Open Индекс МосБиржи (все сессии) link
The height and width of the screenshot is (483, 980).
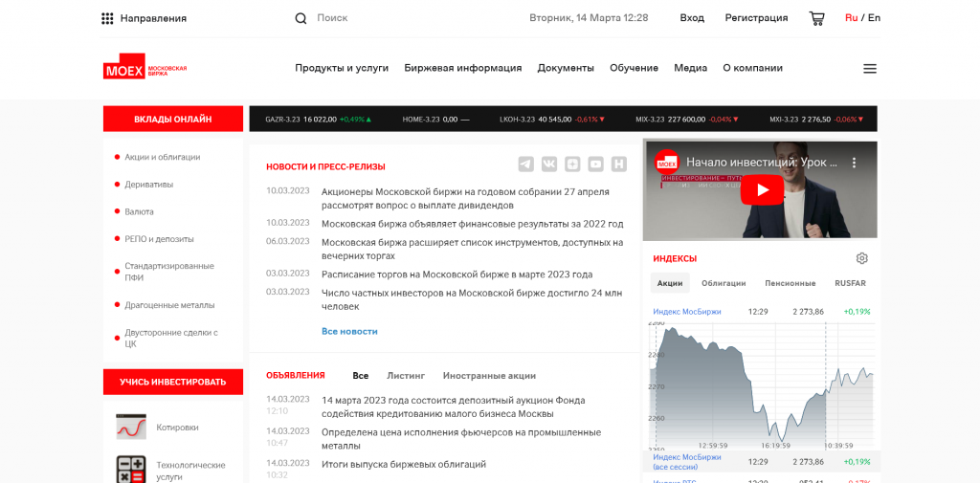pos(687,462)
